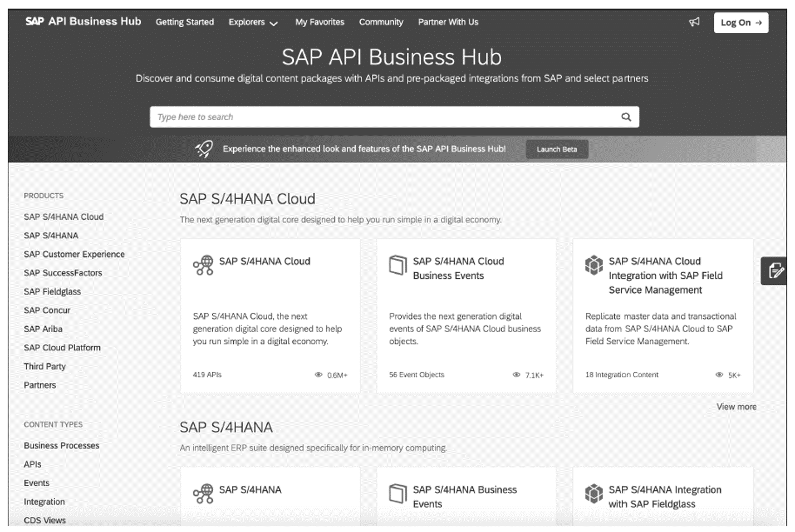Select SAP Customer Experience product
This screenshot has width=795, height=532.
pyautogui.click(x=74, y=254)
